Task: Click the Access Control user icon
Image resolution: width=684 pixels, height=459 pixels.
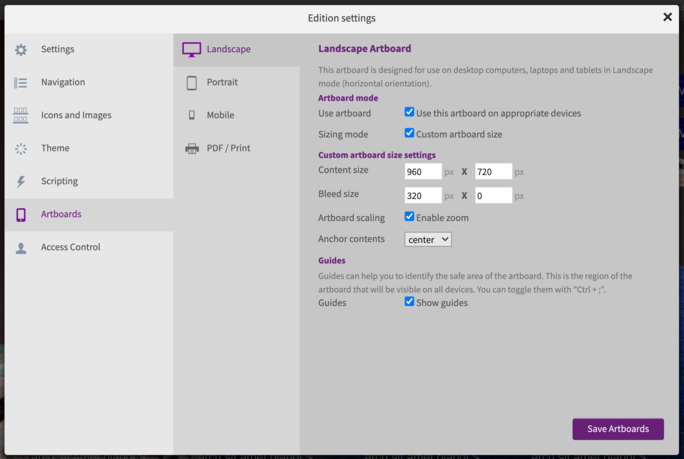Action: 21,247
